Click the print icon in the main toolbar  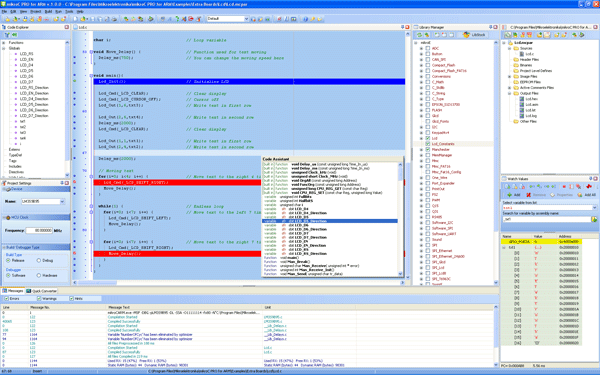coord(114,19)
